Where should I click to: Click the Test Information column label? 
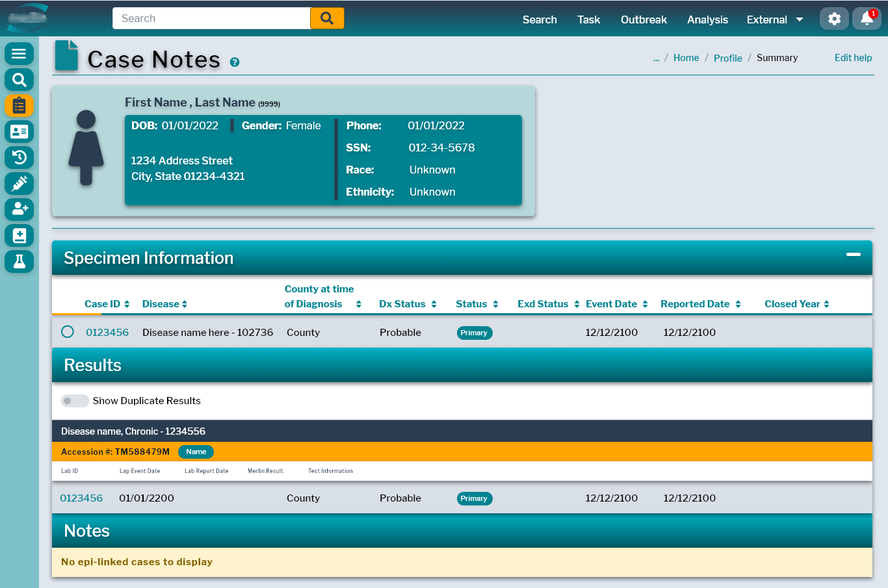click(x=330, y=471)
